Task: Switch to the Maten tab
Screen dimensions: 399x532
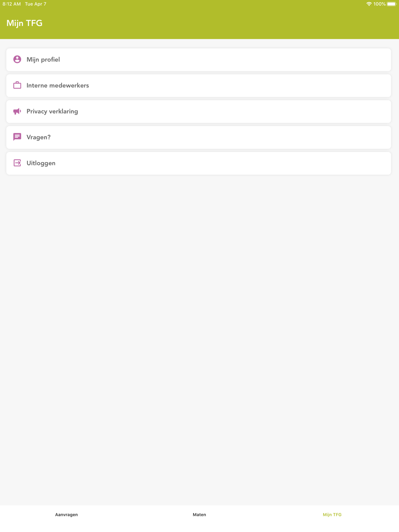Action: click(x=199, y=514)
